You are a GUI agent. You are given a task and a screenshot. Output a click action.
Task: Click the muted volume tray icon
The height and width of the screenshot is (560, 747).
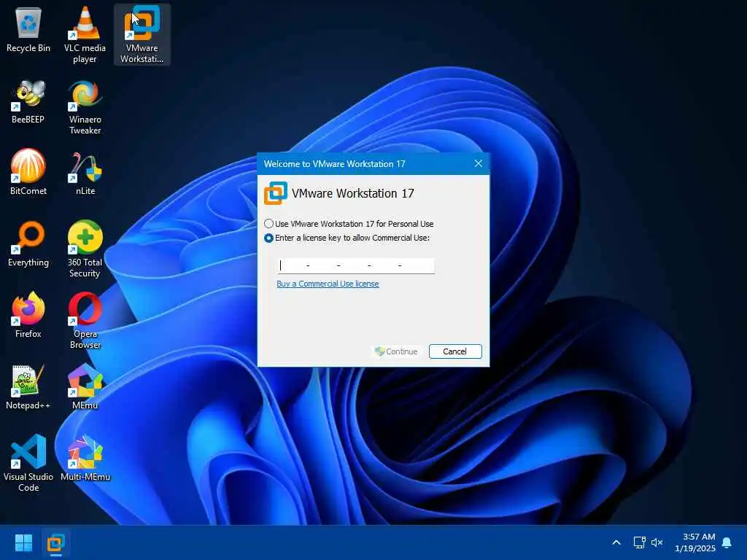pos(657,542)
